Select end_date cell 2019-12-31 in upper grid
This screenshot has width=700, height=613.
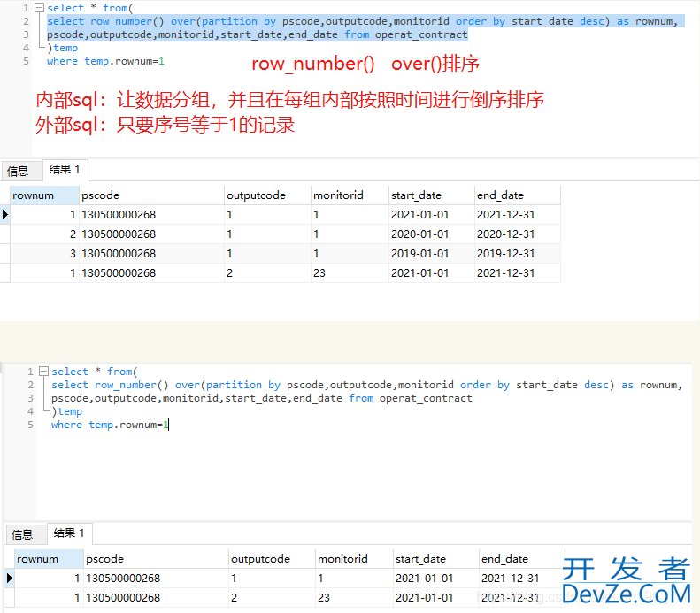[518, 253]
